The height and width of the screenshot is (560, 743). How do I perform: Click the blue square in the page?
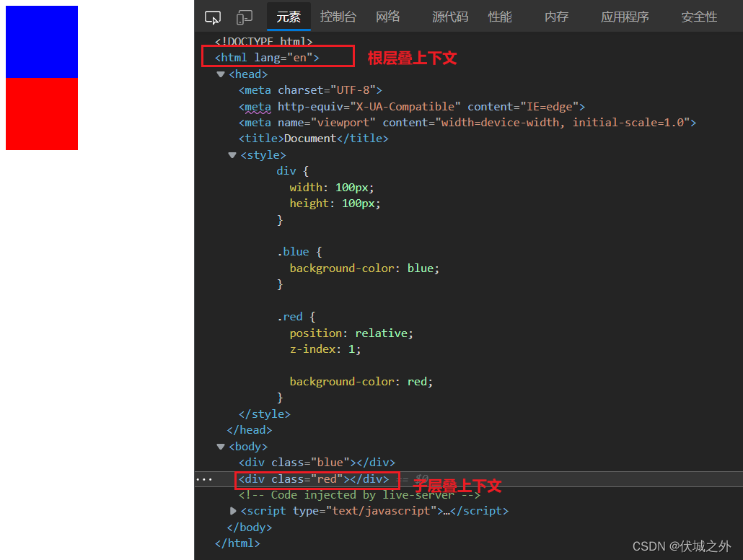click(x=42, y=42)
